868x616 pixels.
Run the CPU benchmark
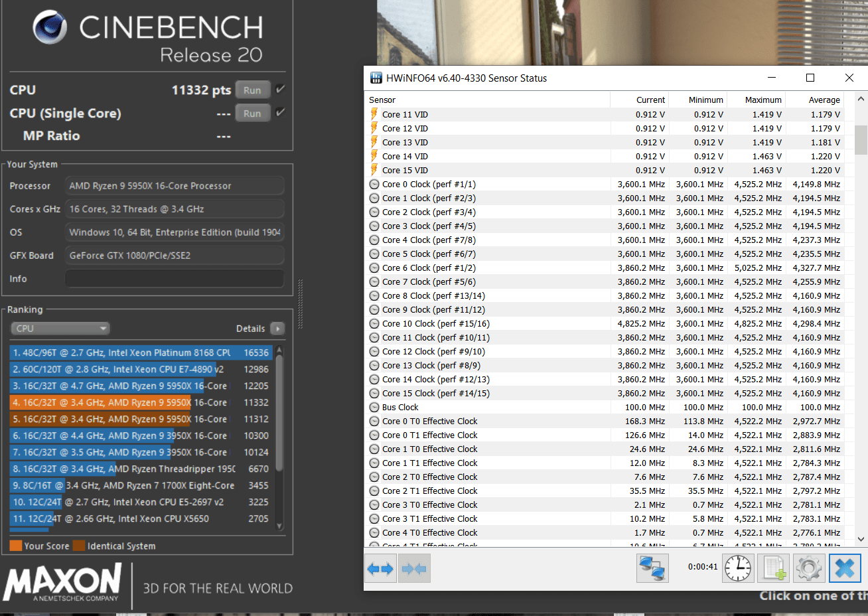click(x=252, y=90)
